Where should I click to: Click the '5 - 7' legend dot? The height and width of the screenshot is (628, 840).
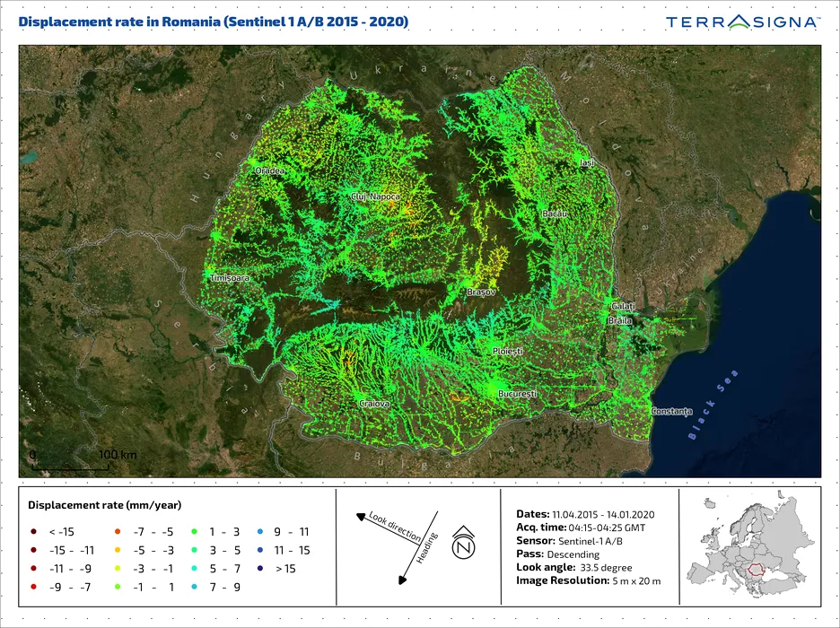click(x=190, y=569)
